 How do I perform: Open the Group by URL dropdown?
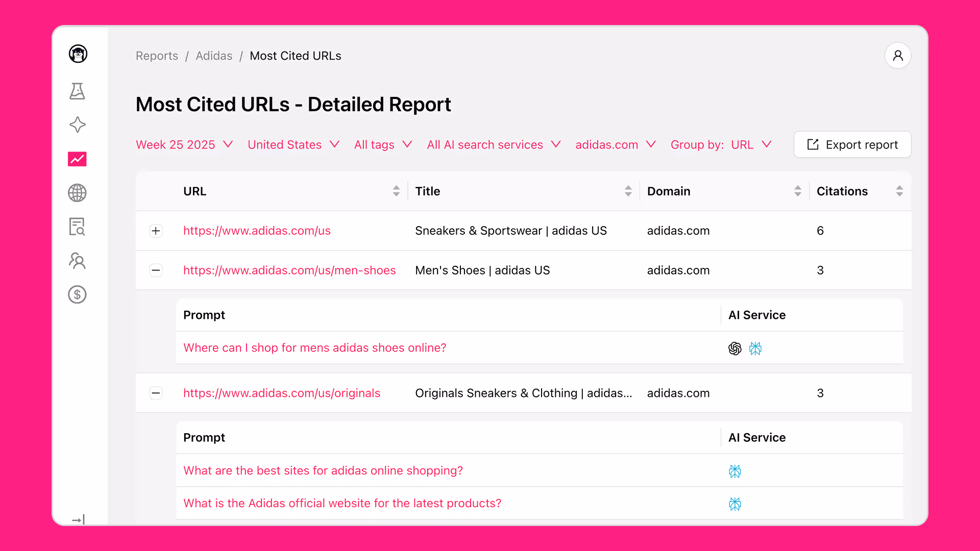tap(721, 145)
